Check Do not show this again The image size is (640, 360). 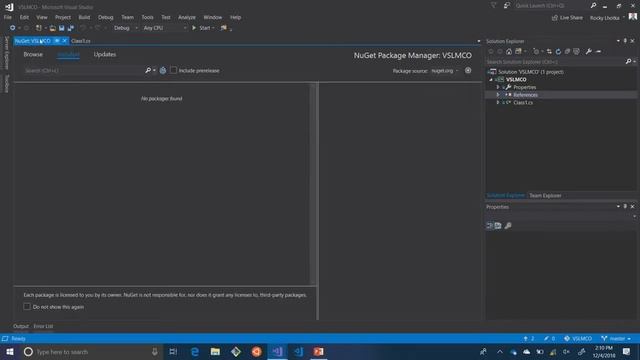[27, 307]
